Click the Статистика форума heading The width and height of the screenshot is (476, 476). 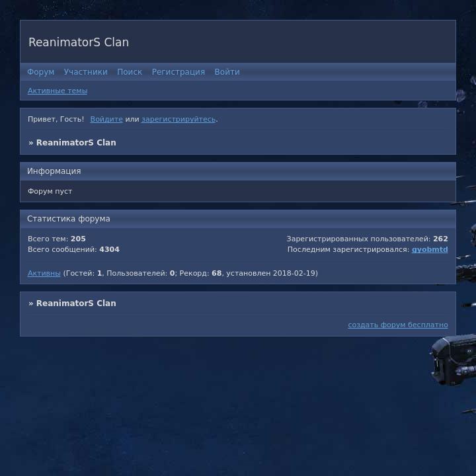click(x=69, y=219)
